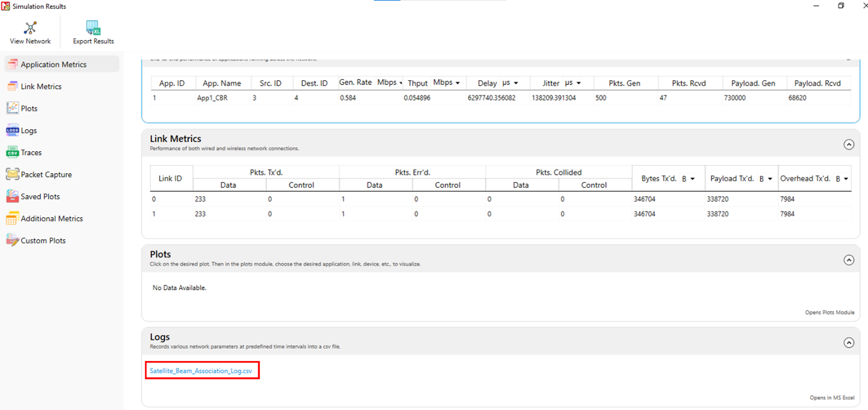This screenshot has width=868, height=410.
Task: Open the Logs sidebar item
Action: click(29, 131)
